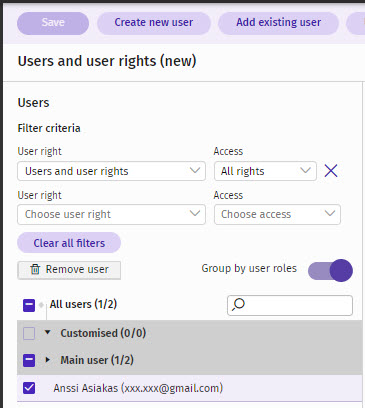
Task: Clear all filters
Action: [69, 243]
